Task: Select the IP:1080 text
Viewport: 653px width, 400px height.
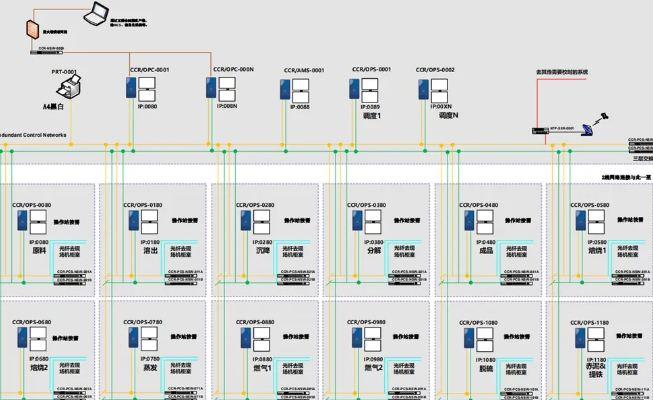Action: pyautogui.click(x=486, y=360)
